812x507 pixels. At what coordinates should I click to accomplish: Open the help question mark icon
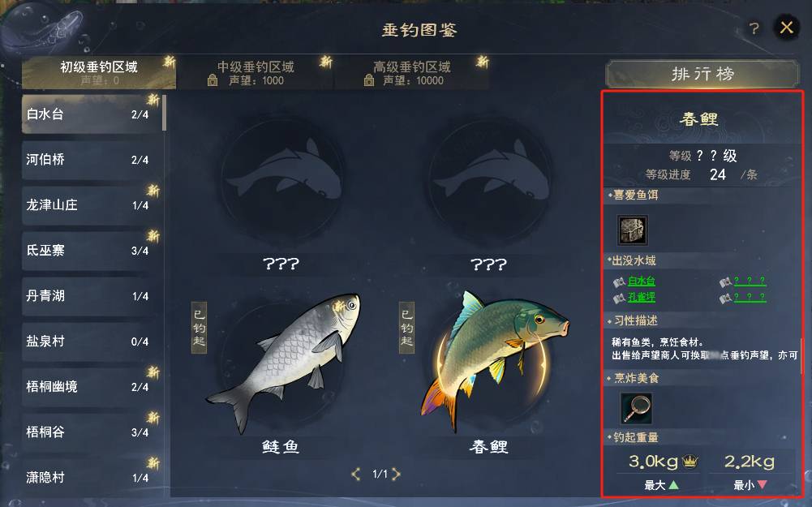tap(754, 28)
